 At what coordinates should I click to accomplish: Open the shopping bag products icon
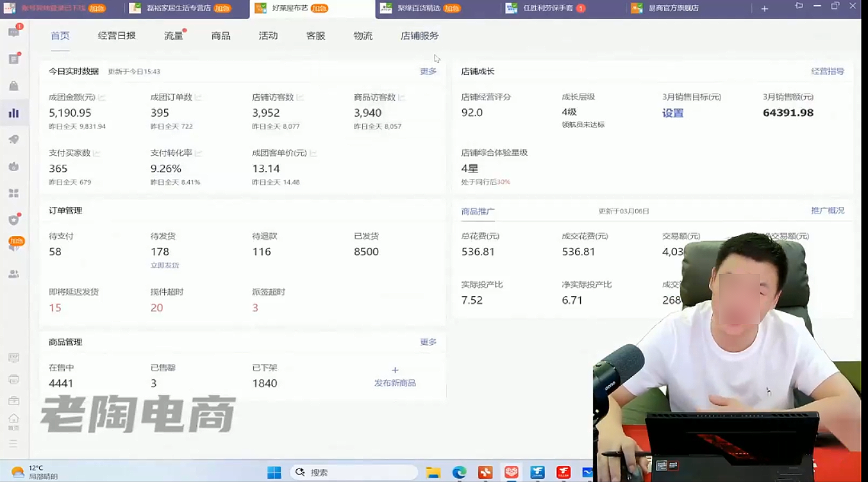13,86
